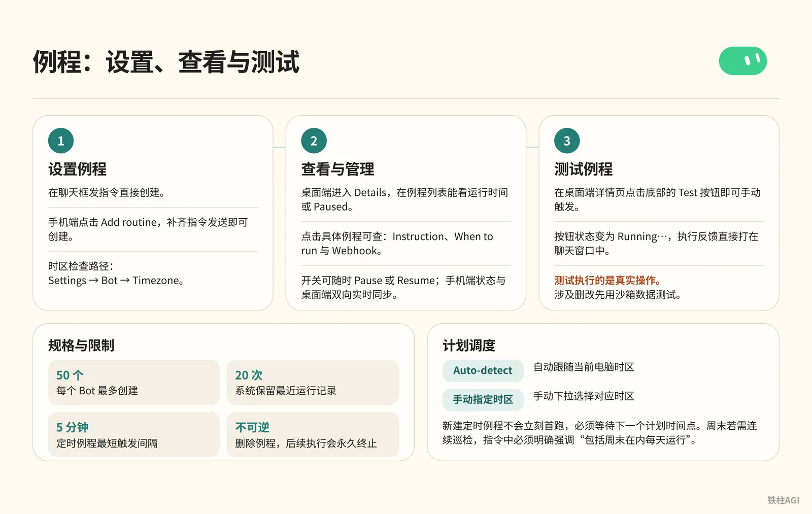
Task: Click the line about the Running… button state
Action: [656, 244]
